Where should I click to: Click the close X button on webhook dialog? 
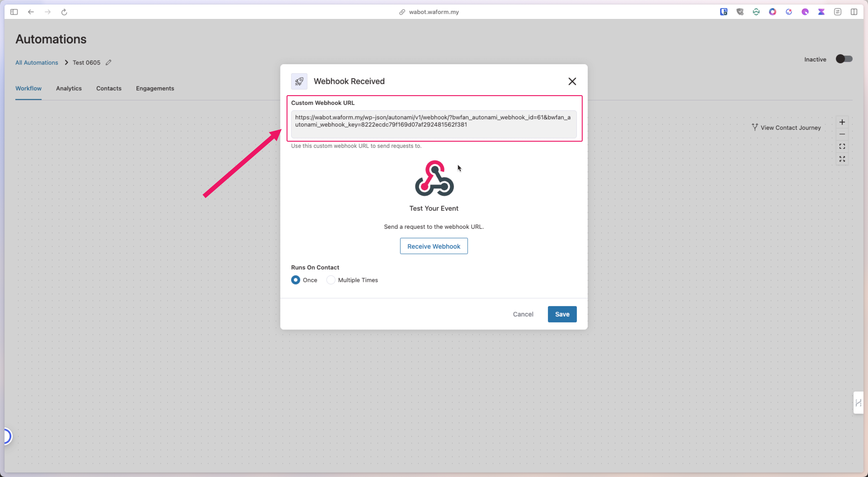pyautogui.click(x=572, y=81)
